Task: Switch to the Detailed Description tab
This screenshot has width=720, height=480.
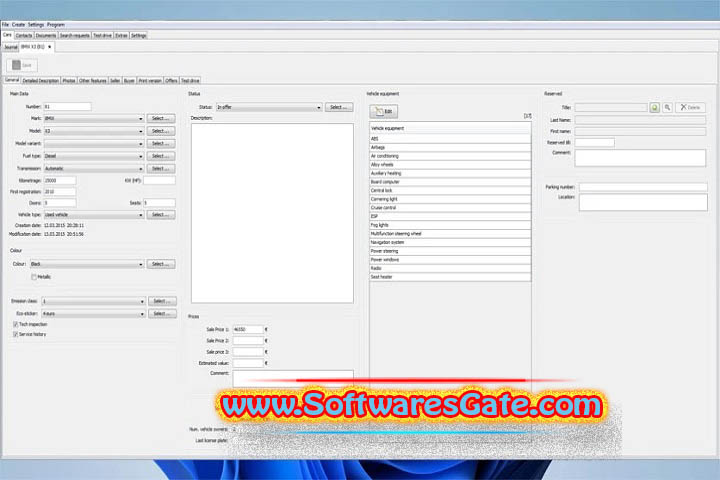Action: point(41,80)
